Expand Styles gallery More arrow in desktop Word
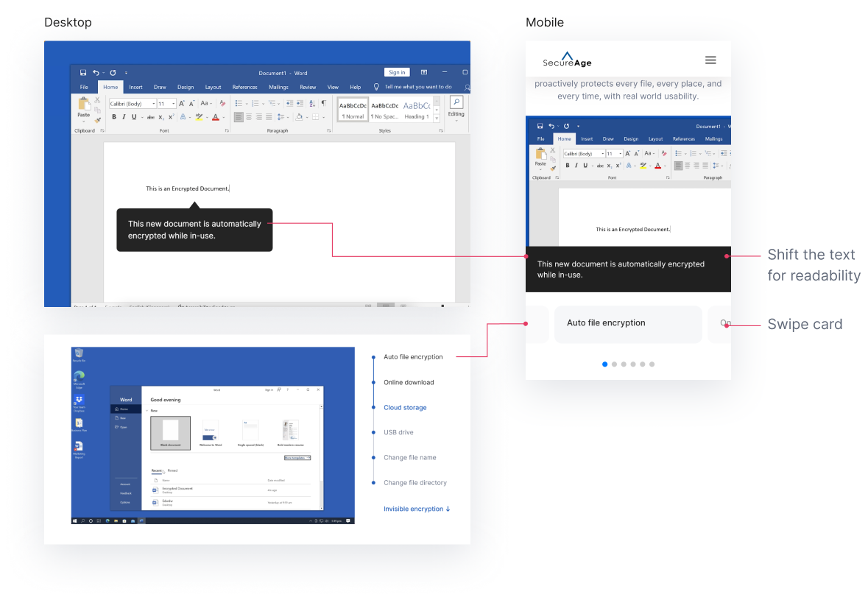868x600 pixels. click(x=437, y=119)
